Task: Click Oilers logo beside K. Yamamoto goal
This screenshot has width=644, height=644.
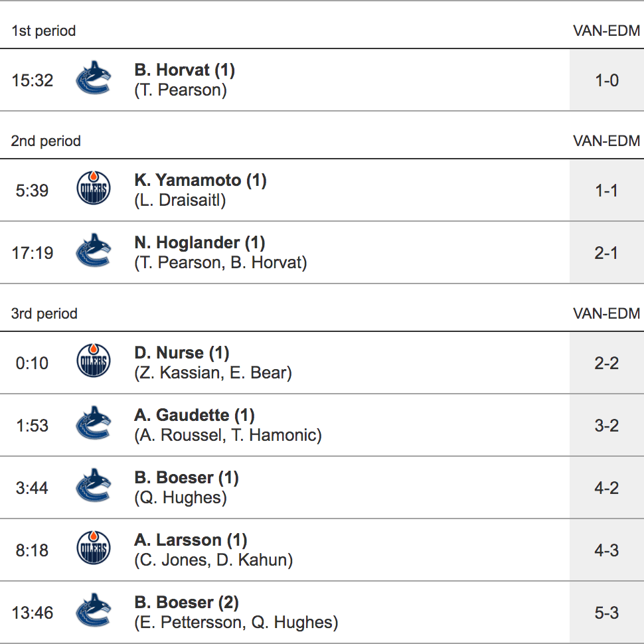Action: tap(94, 190)
